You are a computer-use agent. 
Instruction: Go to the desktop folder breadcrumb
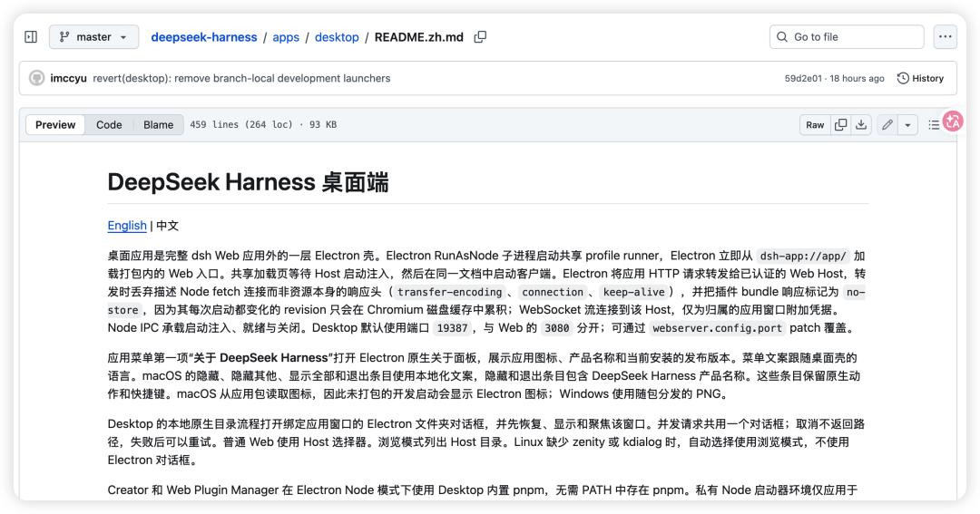point(337,37)
